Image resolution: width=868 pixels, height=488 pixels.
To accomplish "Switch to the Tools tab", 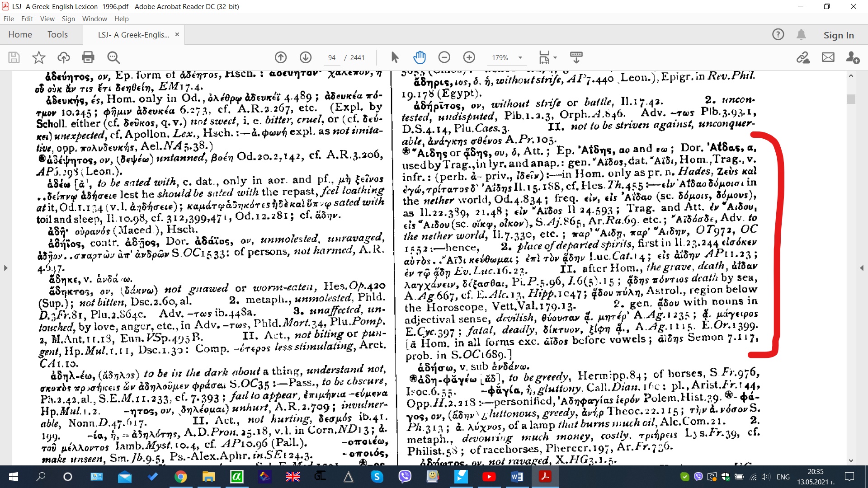I will coord(57,35).
